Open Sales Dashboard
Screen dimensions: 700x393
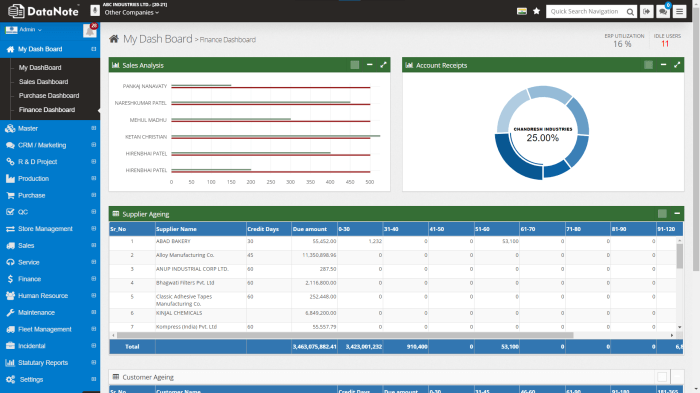click(x=43, y=82)
